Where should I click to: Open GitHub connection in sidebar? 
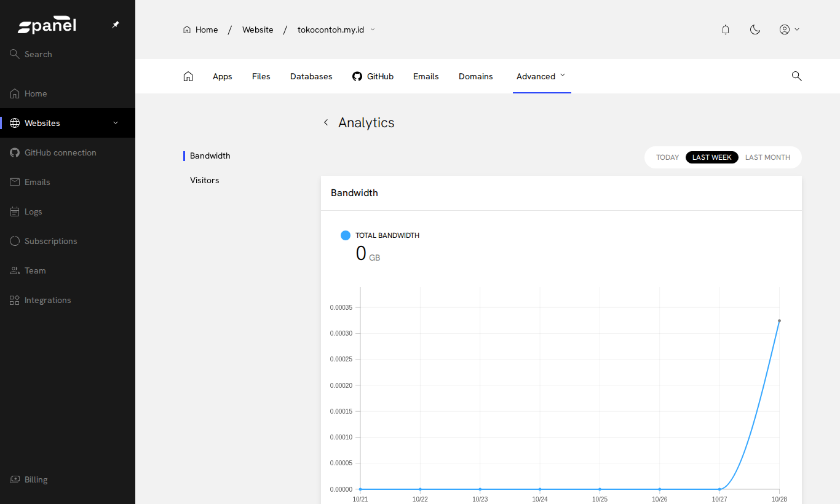pyautogui.click(x=68, y=152)
